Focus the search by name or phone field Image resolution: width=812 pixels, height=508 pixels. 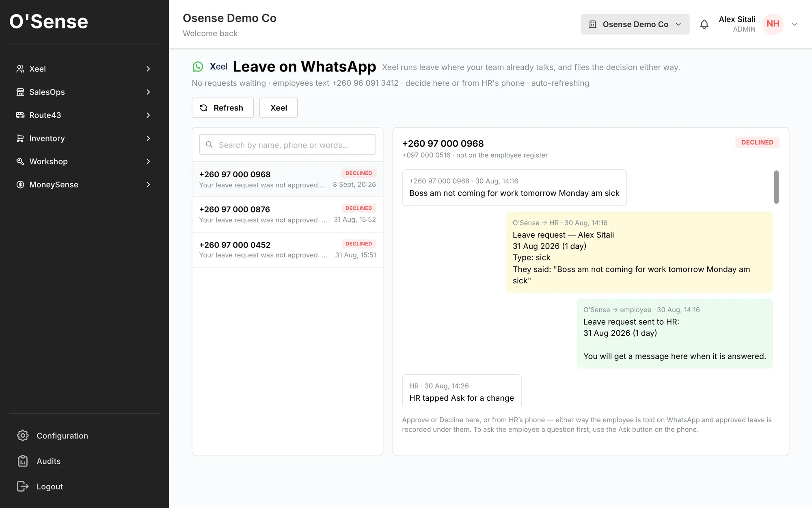pyautogui.click(x=287, y=145)
